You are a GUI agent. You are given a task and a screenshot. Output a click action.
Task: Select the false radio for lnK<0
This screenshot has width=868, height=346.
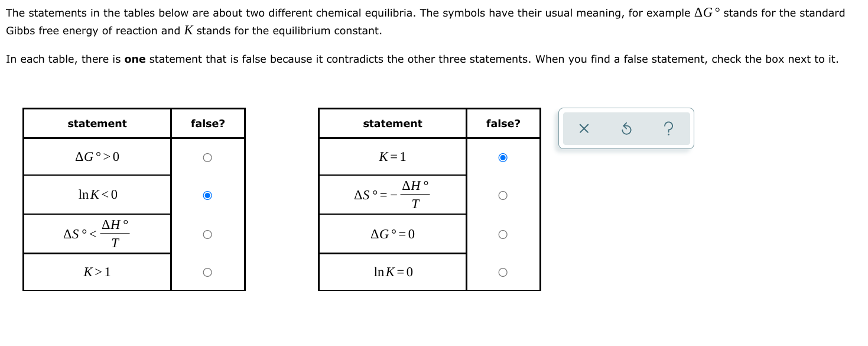pyautogui.click(x=207, y=195)
